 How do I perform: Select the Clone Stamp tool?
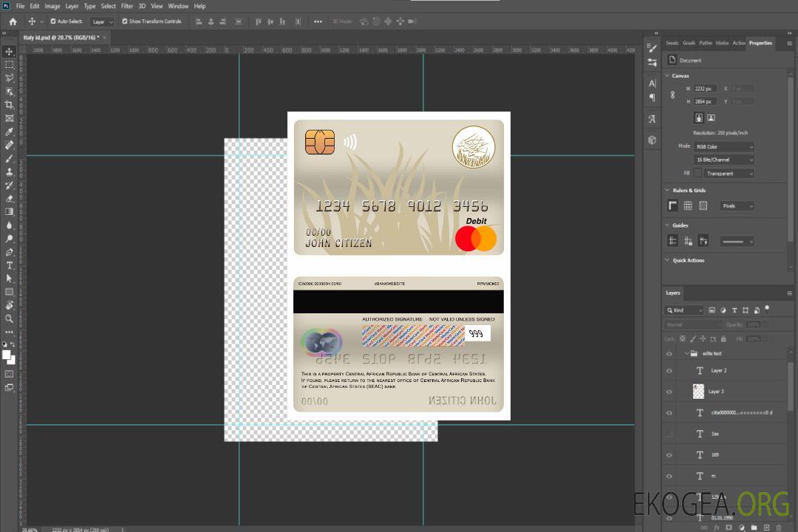pos(10,171)
